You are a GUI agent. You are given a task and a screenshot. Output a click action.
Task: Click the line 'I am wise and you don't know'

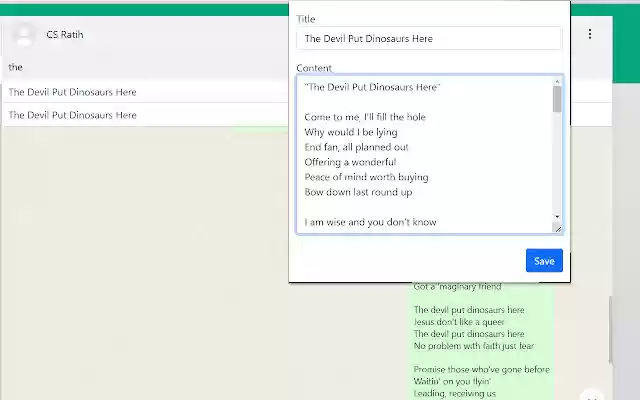(370, 222)
